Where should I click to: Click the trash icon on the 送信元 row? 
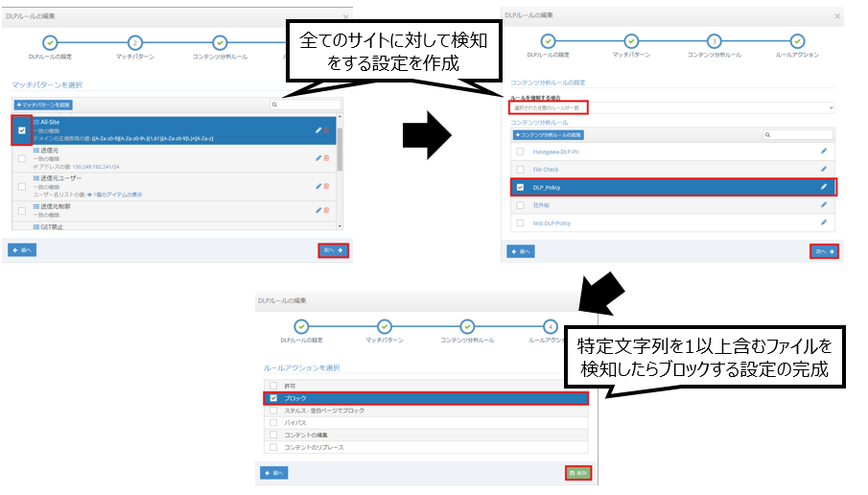[327, 157]
